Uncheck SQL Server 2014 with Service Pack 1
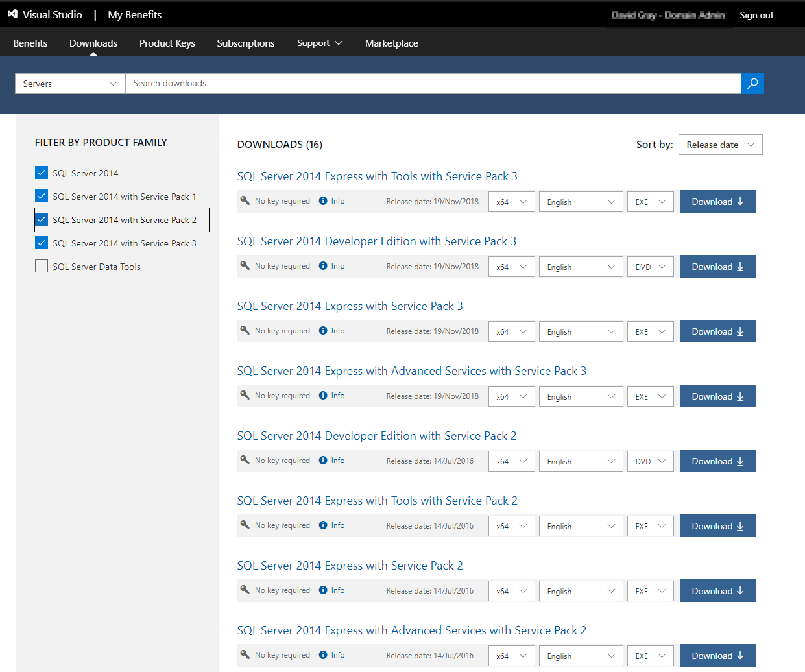 [42, 196]
